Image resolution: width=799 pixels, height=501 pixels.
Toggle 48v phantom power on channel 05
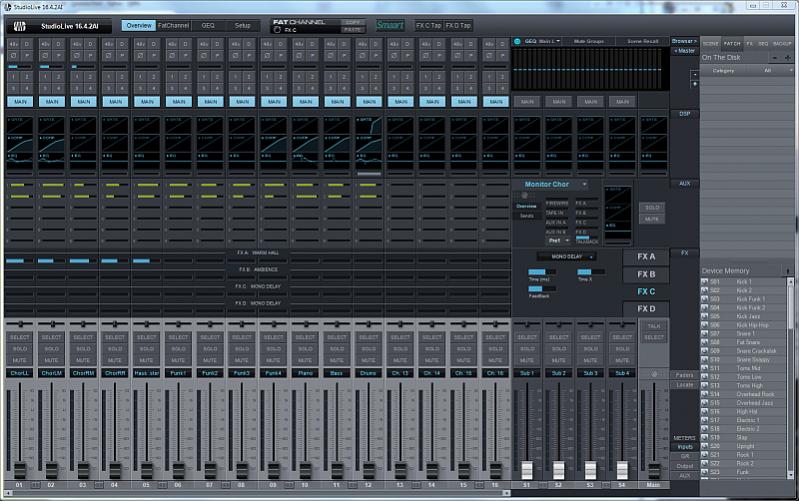coord(141,44)
